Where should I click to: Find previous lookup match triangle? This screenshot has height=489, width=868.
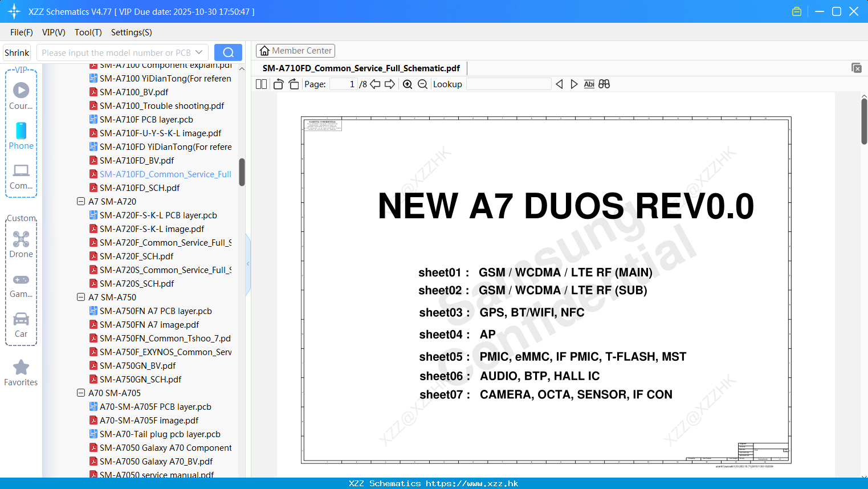click(559, 84)
